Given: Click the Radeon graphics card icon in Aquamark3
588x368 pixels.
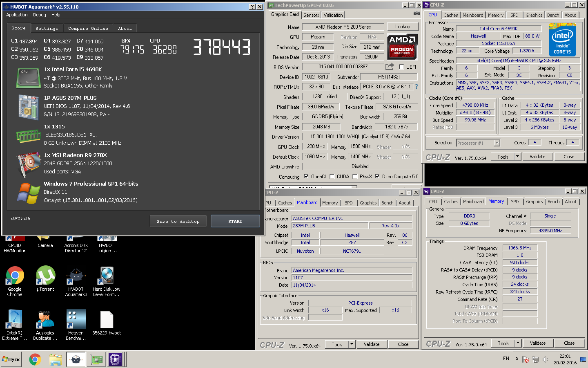Looking at the screenshot, I should (28, 164).
